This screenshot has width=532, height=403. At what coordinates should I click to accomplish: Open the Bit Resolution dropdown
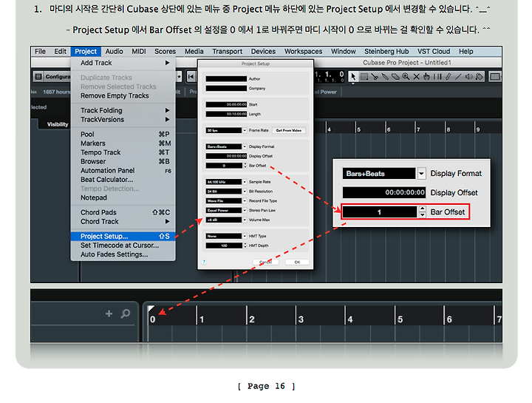245,192
